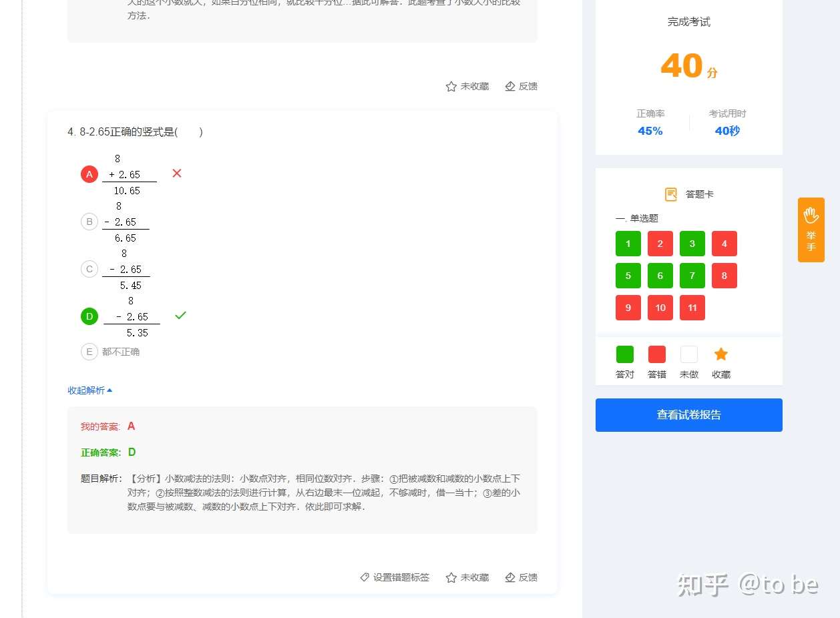Select option B radio circle
Screen dimensions: 840x618
pyautogui.click(x=89, y=221)
